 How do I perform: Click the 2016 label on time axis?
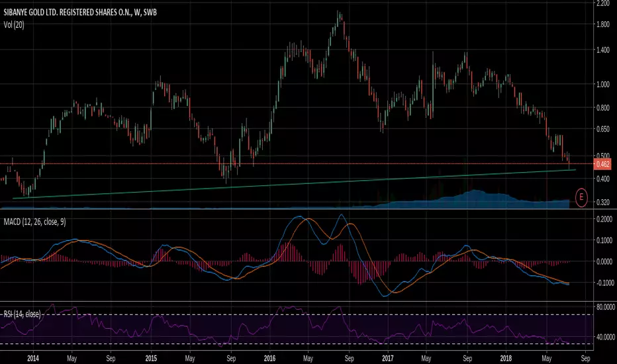(269, 359)
